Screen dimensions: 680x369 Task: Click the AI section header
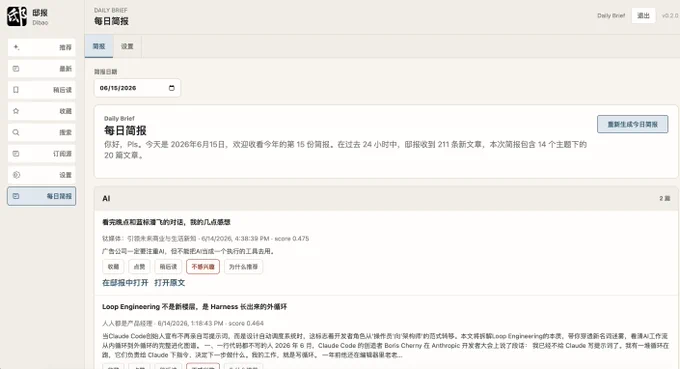click(386, 199)
